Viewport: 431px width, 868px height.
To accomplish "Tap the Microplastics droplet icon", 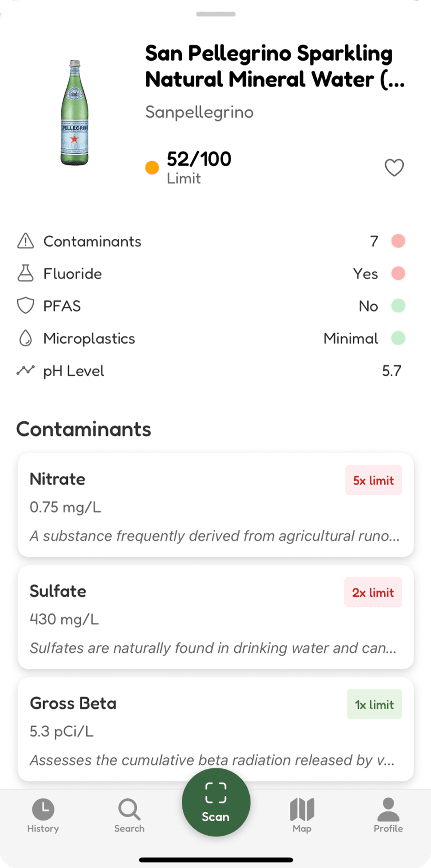I will coord(26,338).
